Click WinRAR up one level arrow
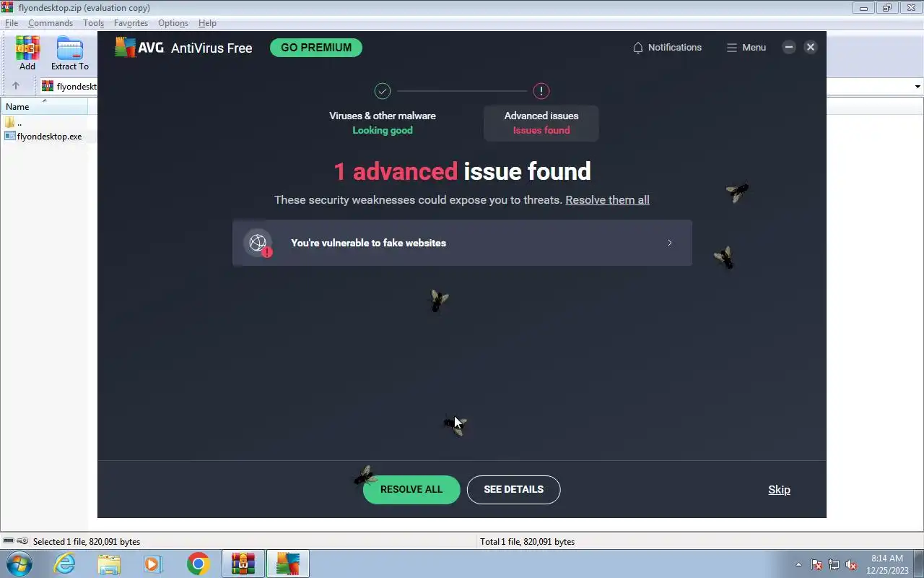 pos(16,86)
